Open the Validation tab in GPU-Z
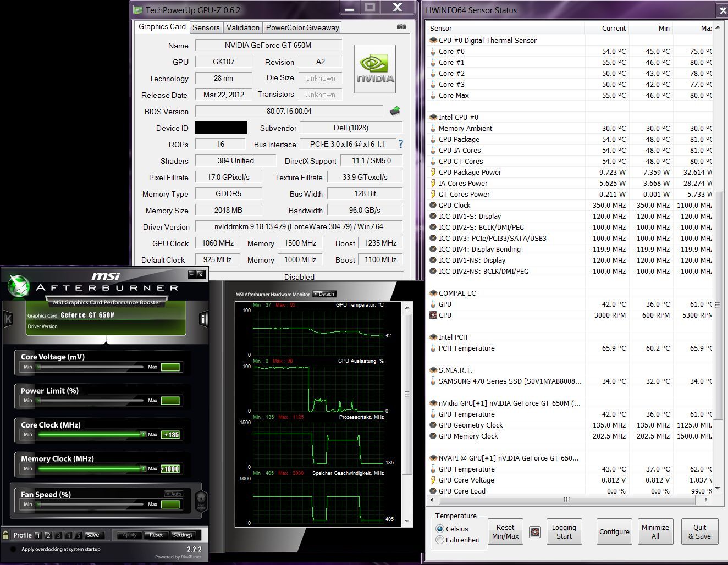The width and height of the screenshot is (728, 565). 242,27
